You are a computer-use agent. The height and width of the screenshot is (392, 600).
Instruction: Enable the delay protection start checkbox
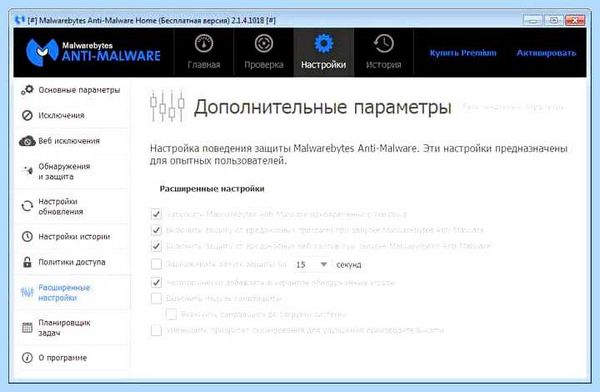point(156,264)
